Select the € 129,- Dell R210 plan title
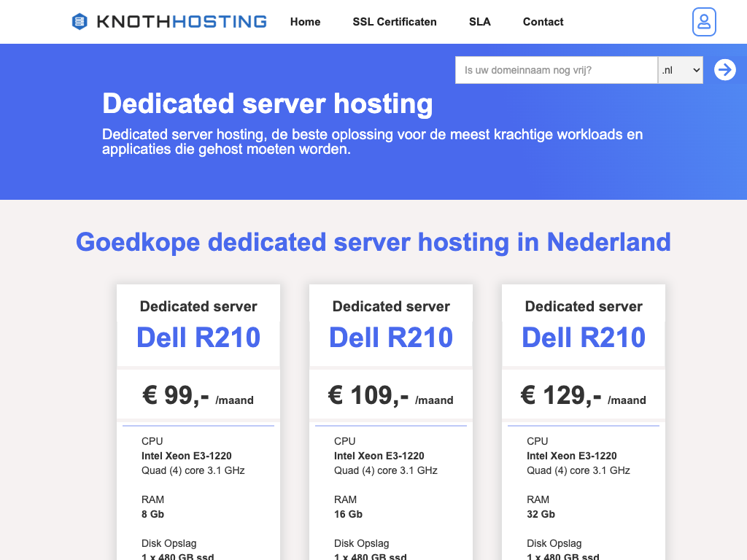The height and width of the screenshot is (560, 747). click(x=584, y=338)
